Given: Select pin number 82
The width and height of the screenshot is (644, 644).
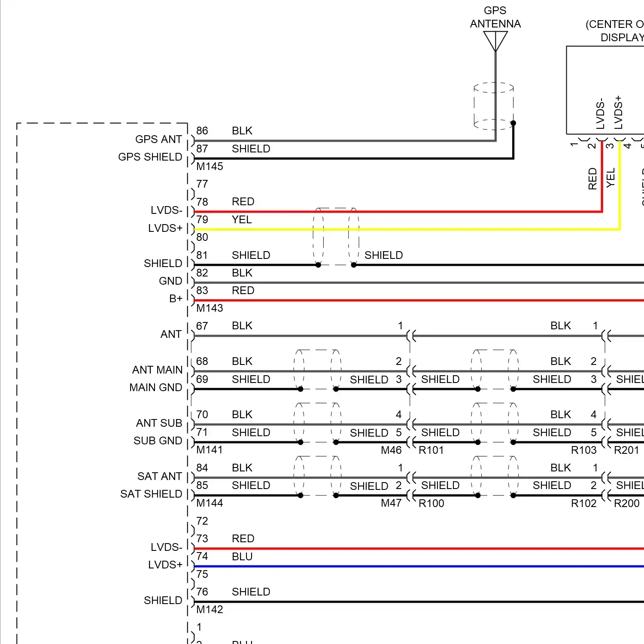Looking at the screenshot, I should point(202,273).
